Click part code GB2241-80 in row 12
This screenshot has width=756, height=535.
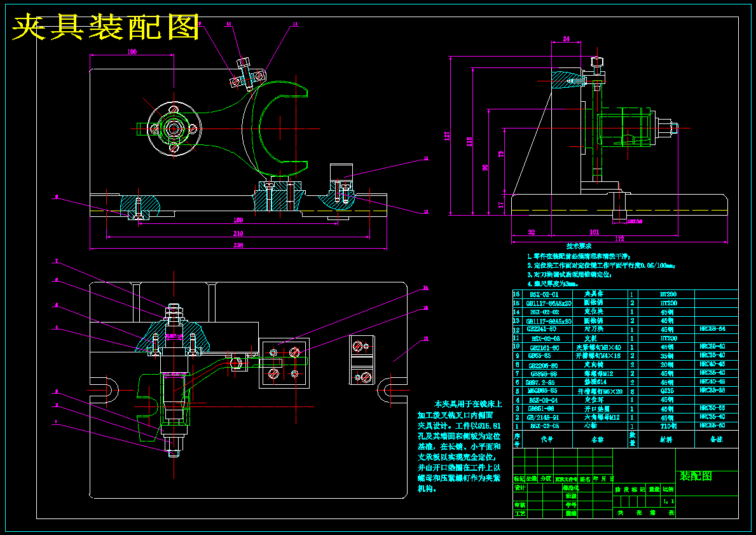pyautogui.click(x=542, y=330)
